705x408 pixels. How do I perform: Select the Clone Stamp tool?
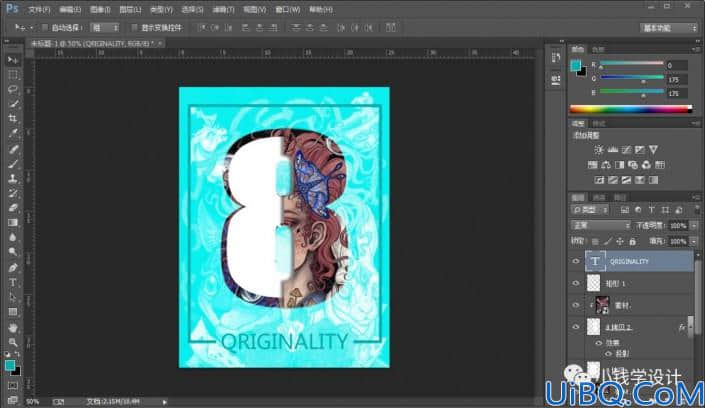click(13, 179)
